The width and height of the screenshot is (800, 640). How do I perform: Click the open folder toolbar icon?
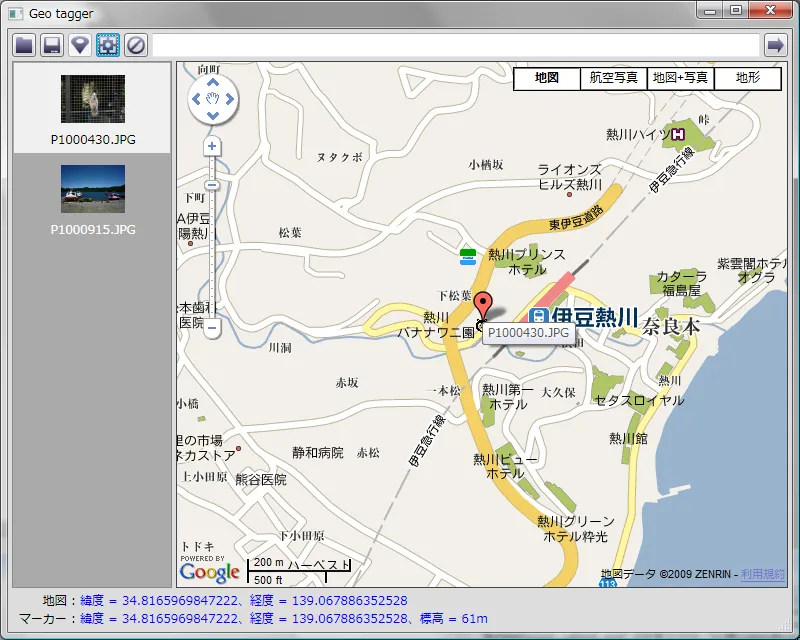pyautogui.click(x=24, y=45)
